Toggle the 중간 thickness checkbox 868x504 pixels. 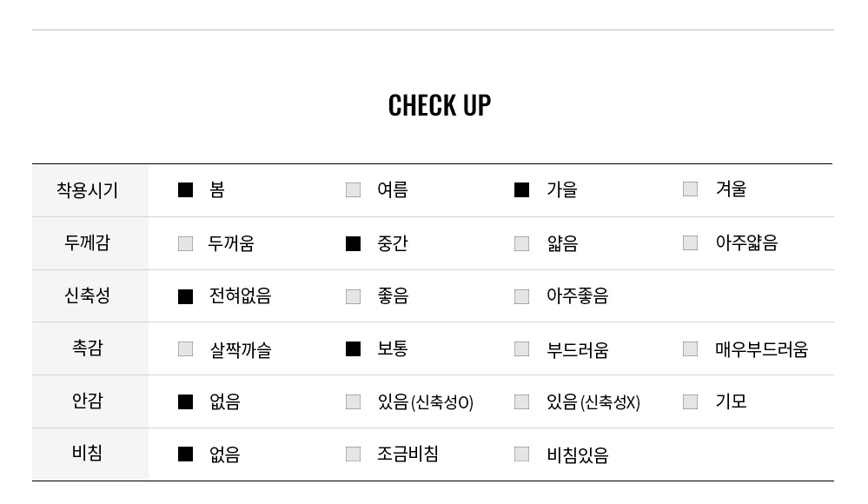click(353, 243)
